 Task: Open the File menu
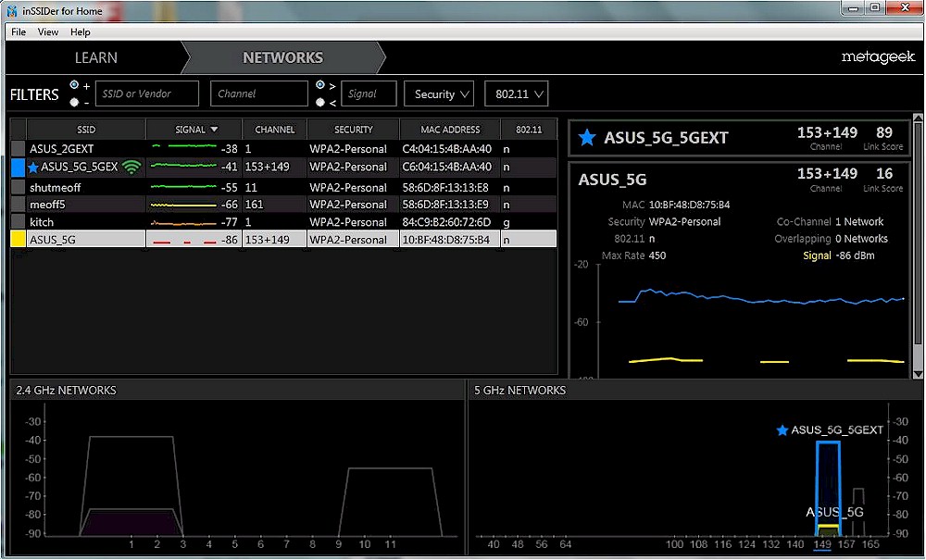19,31
